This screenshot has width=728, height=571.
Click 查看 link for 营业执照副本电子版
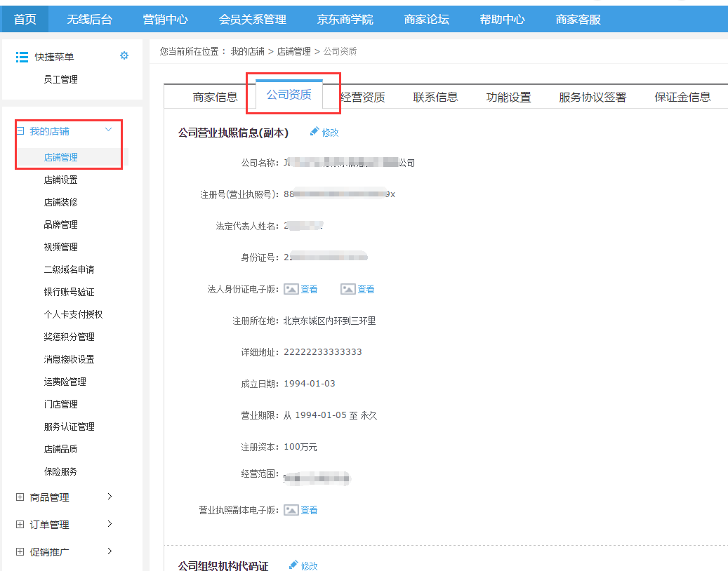tap(310, 510)
